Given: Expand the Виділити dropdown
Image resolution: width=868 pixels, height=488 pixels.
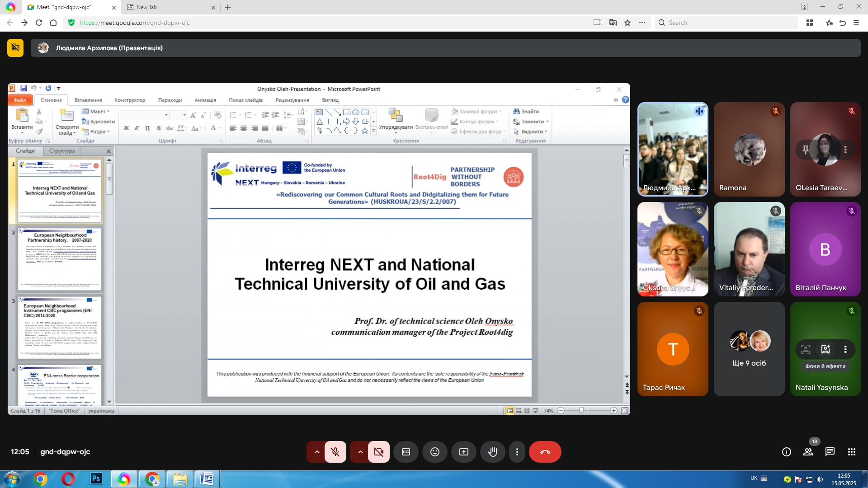Looking at the screenshot, I should tap(531, 131).
